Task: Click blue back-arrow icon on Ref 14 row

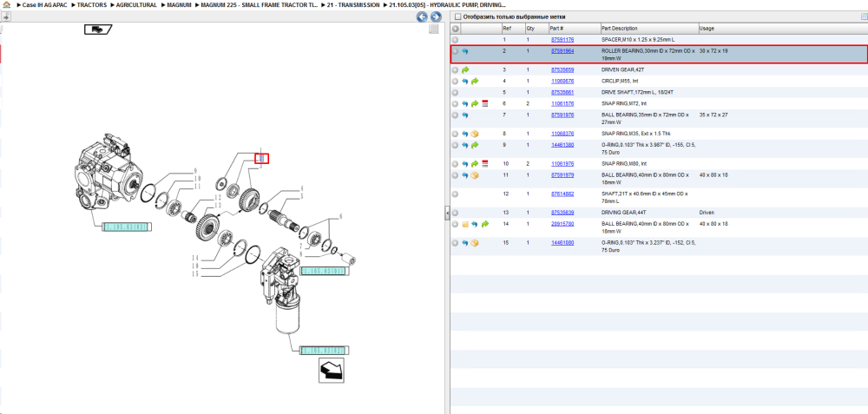Action: [475, 224]
